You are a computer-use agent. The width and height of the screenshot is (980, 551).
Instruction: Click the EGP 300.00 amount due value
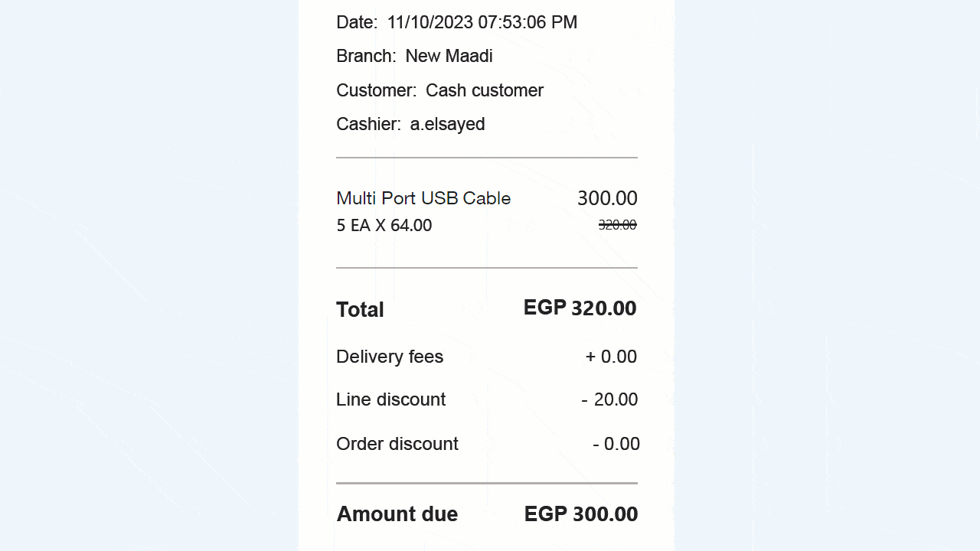click(x=581, y=514)
